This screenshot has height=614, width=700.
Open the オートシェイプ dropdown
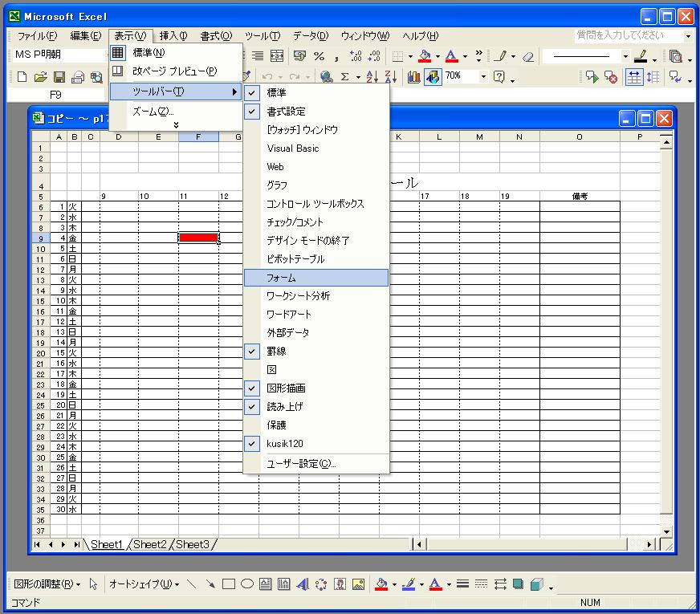tap(144, 584)
